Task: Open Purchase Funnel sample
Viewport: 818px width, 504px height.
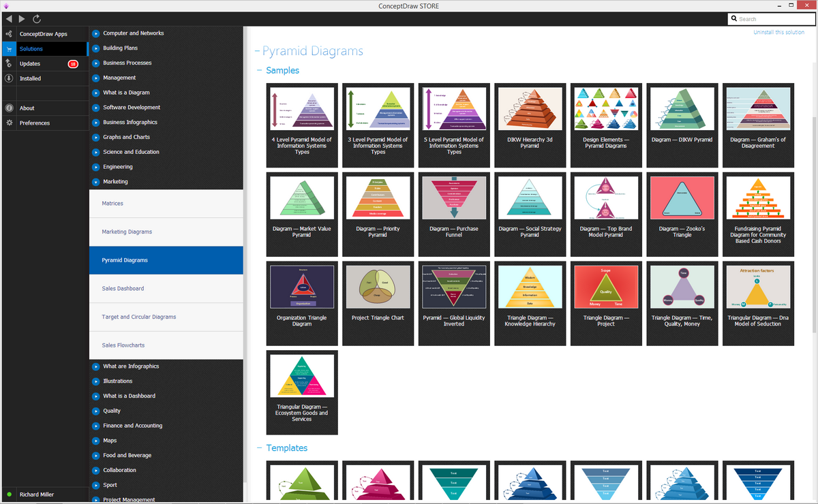Action: (454, 214)
